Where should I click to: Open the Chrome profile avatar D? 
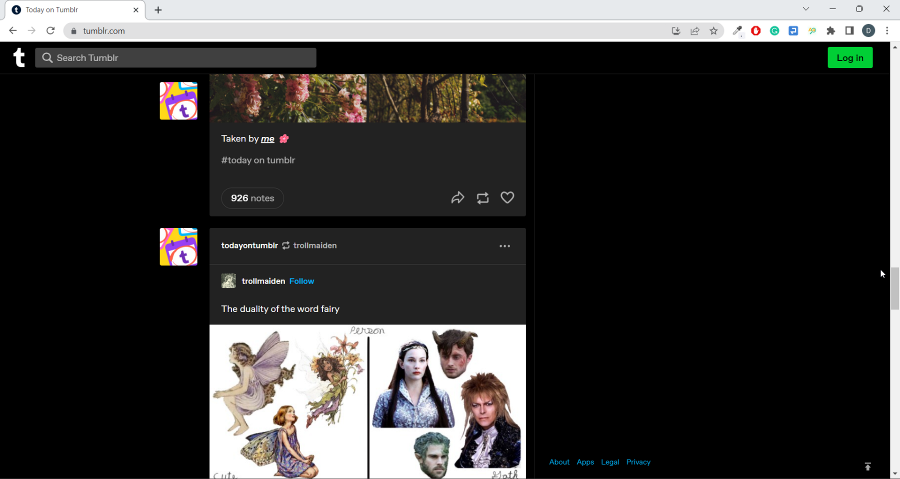(x=868, y=31)
